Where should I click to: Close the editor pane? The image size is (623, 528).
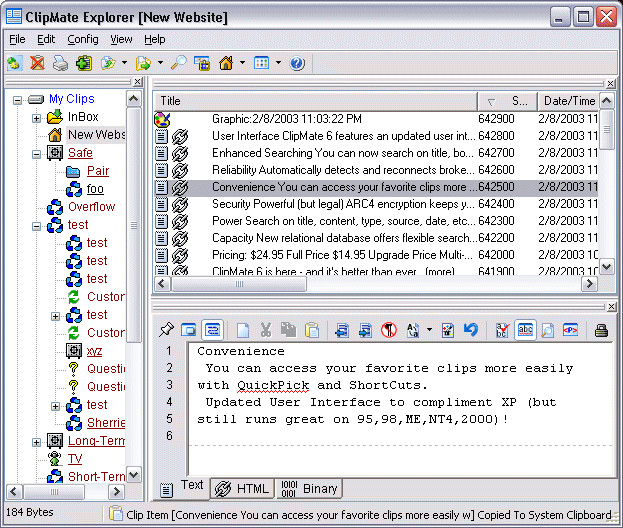click(x=611, y=307)
